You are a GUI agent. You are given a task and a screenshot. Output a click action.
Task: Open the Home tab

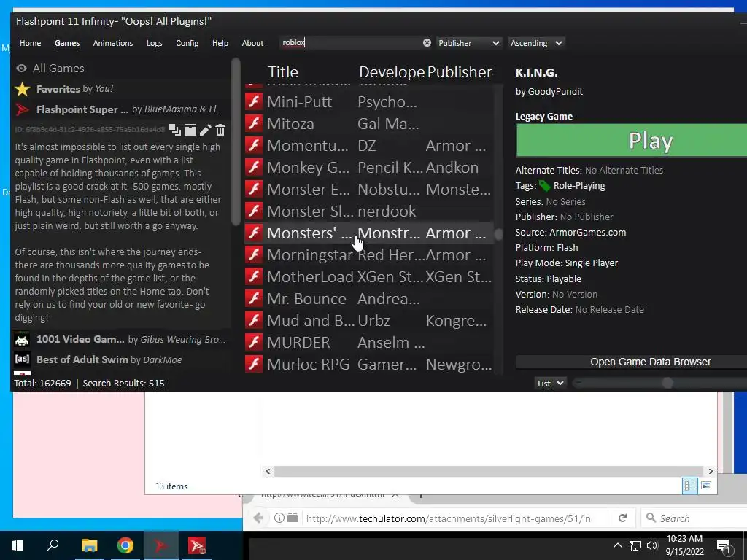30,43
